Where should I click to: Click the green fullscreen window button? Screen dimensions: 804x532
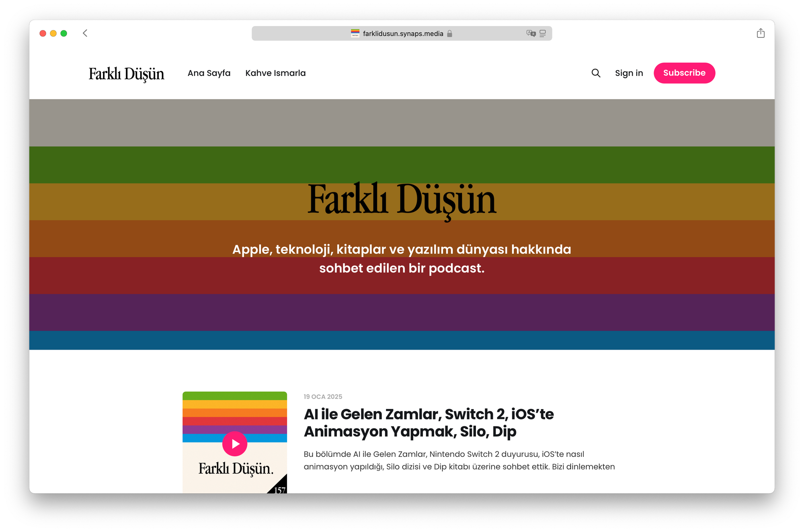(64, 33)
